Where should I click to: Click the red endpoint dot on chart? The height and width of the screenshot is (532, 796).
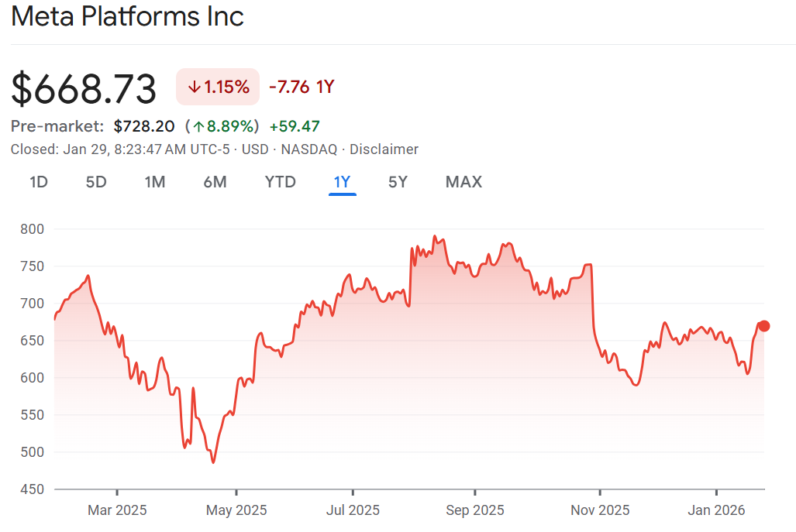764,326
